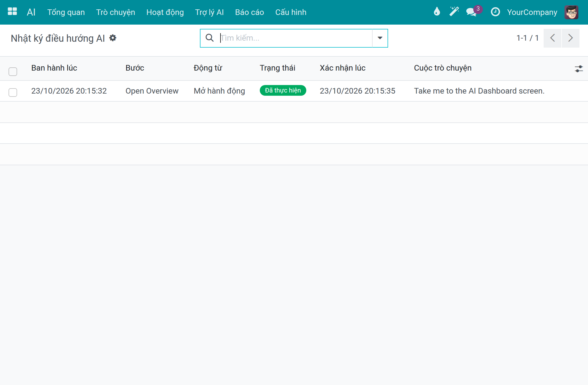Open the column settings adjust icon

coord(579,69)
